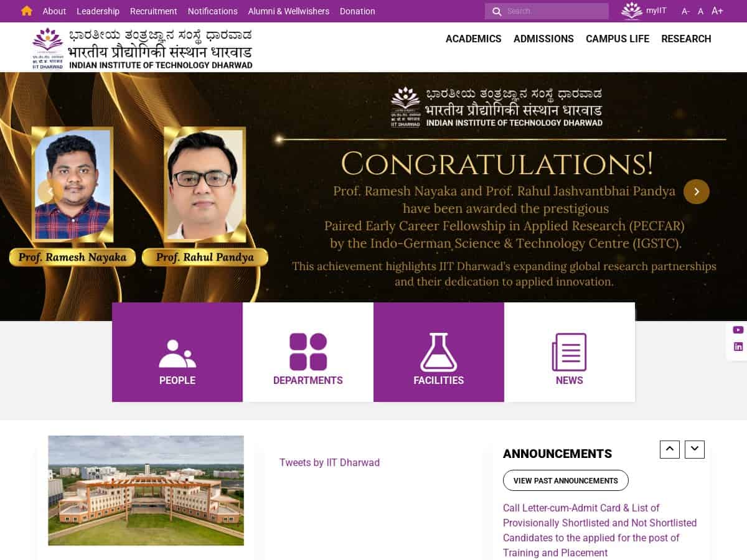Open the Campus Life main menu

[x=618, y=39]
